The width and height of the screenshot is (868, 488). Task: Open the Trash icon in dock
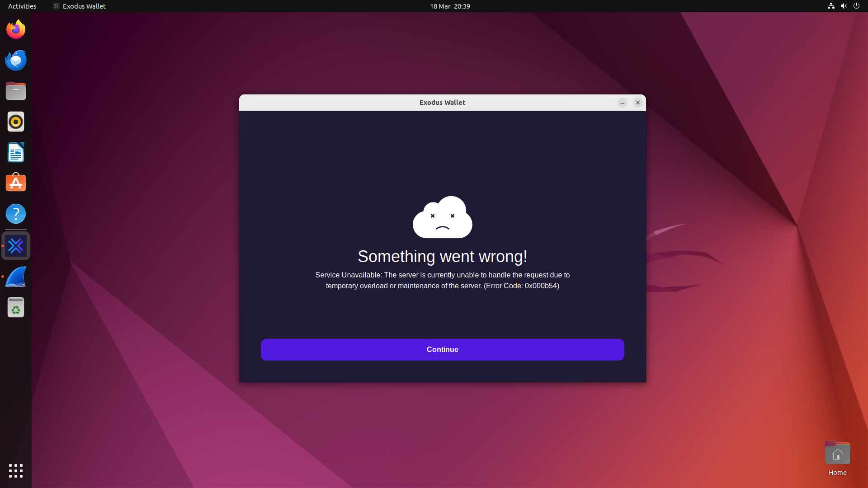tap(16, 308)
